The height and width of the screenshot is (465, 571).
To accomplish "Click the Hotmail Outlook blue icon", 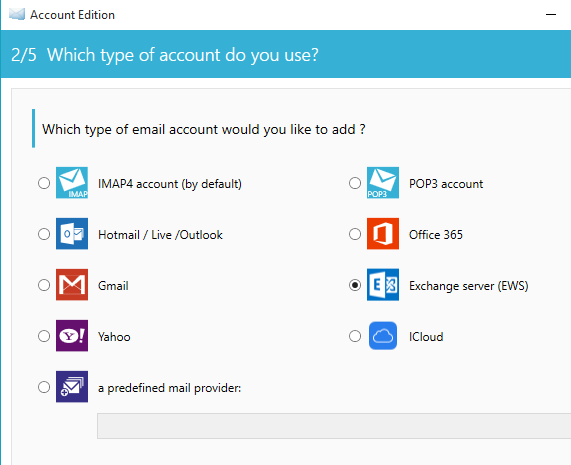I will coord(72,234).
